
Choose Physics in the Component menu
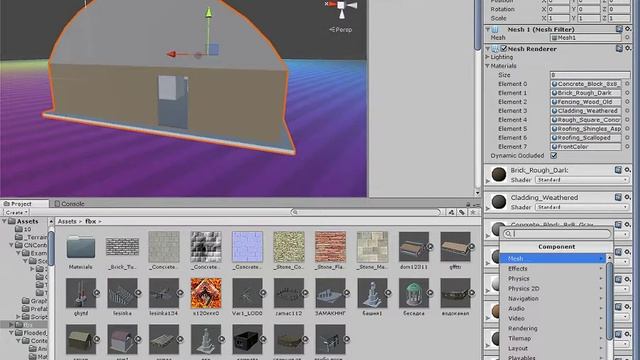(x=554, y=278)
